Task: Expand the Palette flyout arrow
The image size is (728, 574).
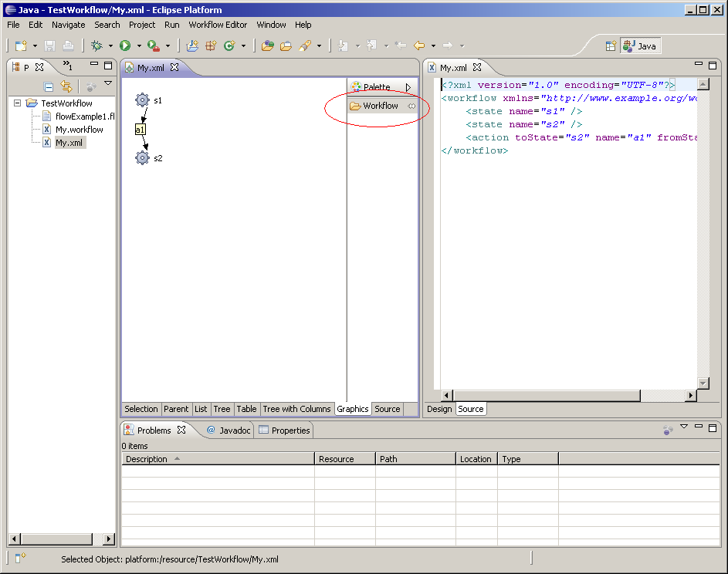Action: point(408,88)
